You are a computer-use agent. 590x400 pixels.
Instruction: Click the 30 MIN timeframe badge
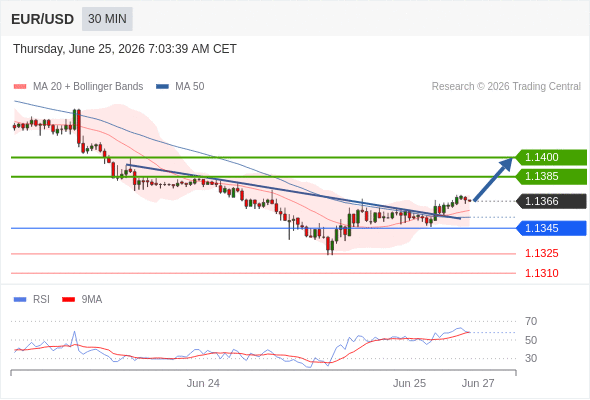(x=107, y=19)
